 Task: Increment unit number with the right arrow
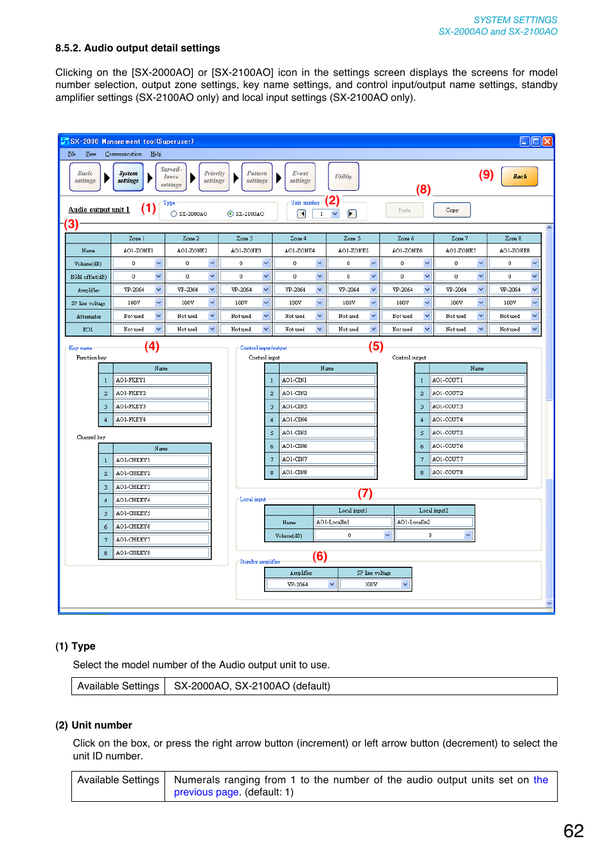click(352, 214)
